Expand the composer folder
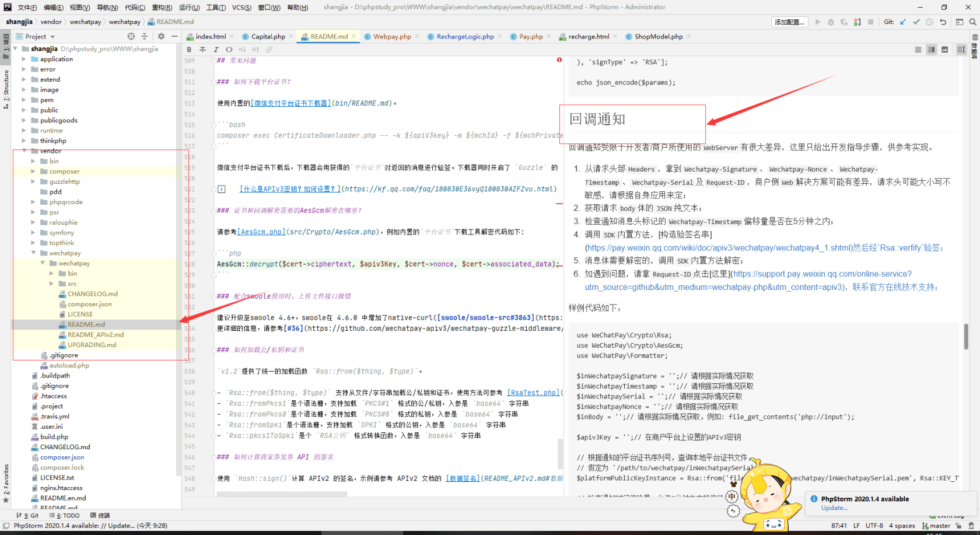The height and width of the screenshot is (535, 980). point(33,172)
